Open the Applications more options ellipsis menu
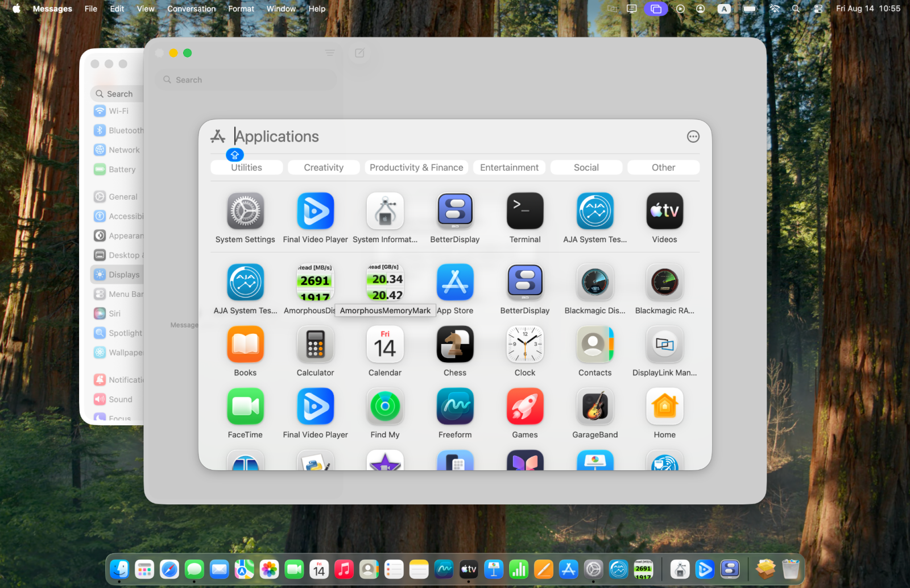 pyautogui.click(x=693, y=136)
